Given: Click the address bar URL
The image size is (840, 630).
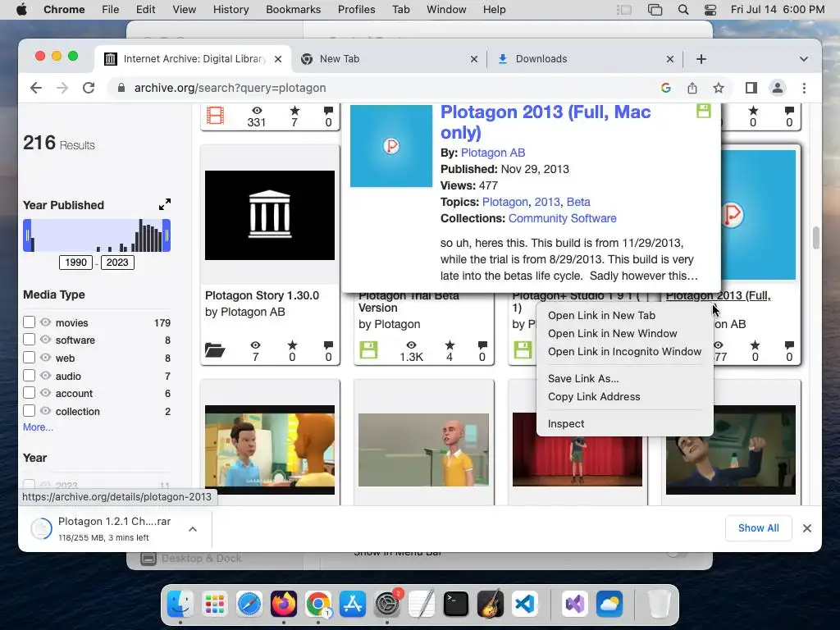Looking at the screenshot, I should (x=230, y=88).
